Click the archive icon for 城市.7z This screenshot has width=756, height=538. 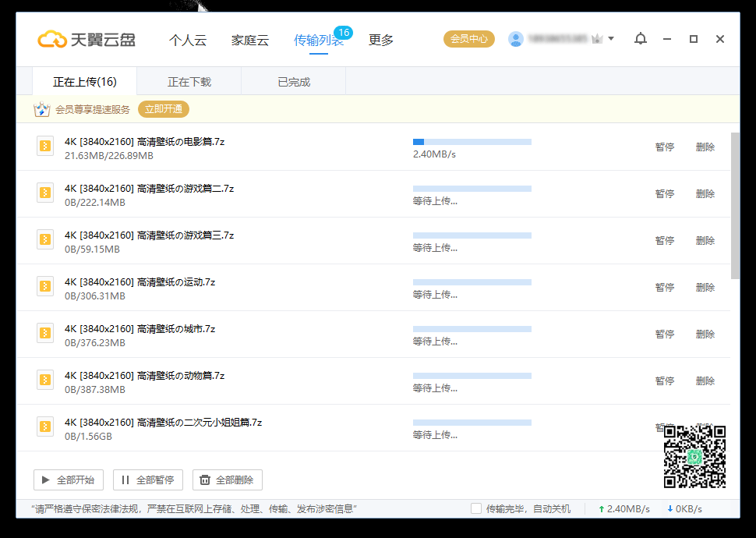[x=45, y=333]
